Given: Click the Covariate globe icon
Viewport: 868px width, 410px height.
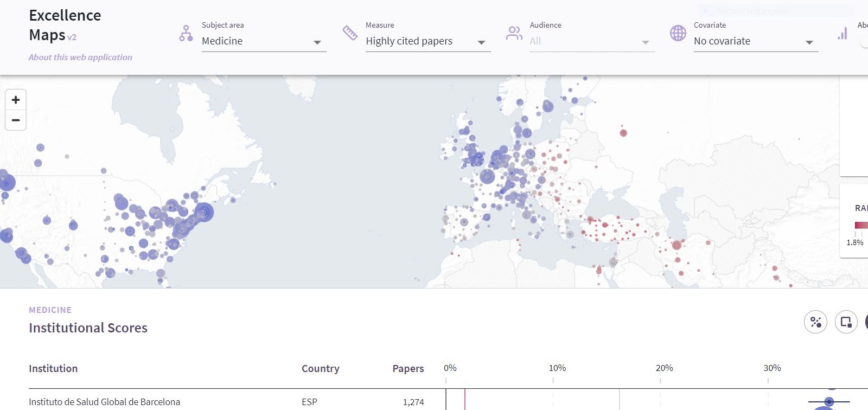Looking at the screenshot, I should 678,33.
